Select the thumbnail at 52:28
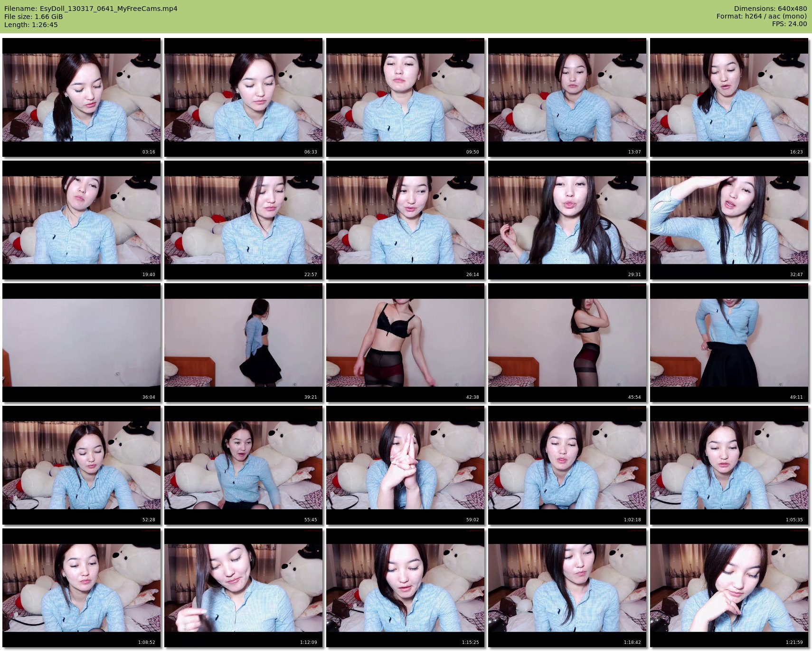Image resolution: width=812 pixels, height=651 pixels. [82, 465]
